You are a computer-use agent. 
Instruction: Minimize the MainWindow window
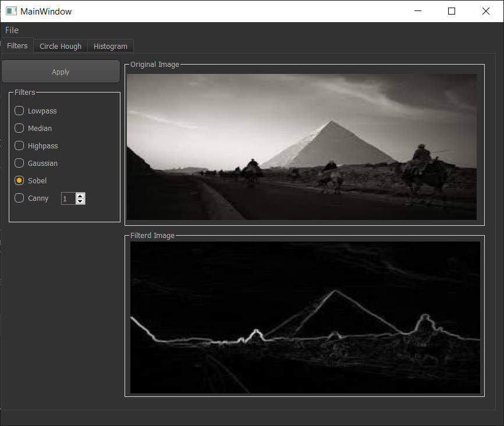(x=418, y=11)
